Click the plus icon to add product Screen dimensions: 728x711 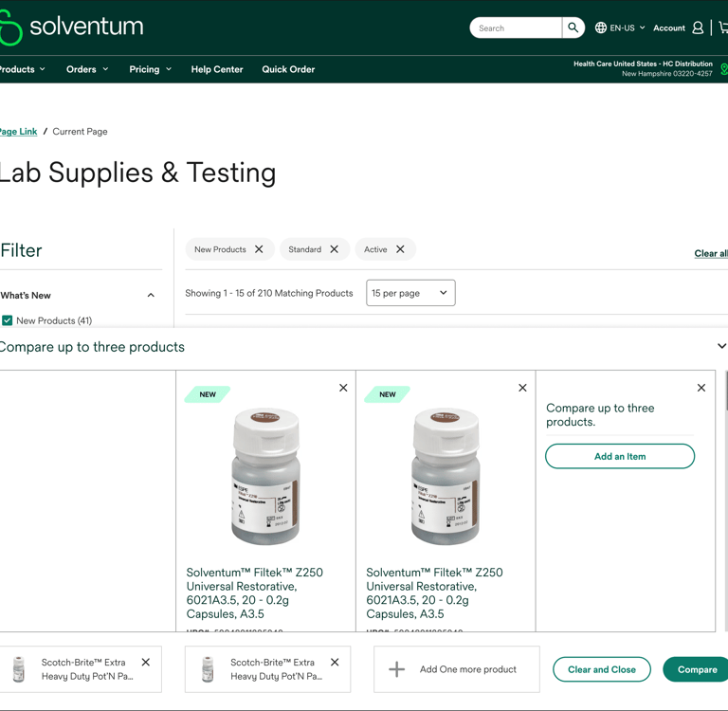[397, 669]
